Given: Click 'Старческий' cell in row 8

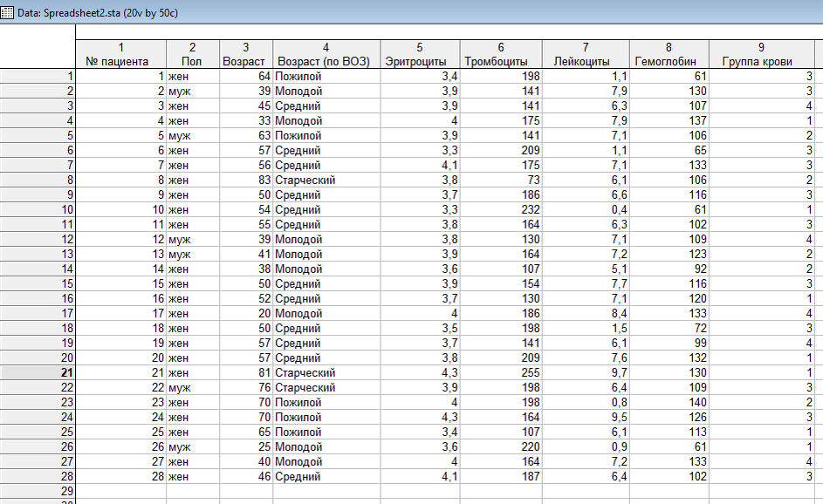Looking at the screenshot, I should tap(326, 180).
